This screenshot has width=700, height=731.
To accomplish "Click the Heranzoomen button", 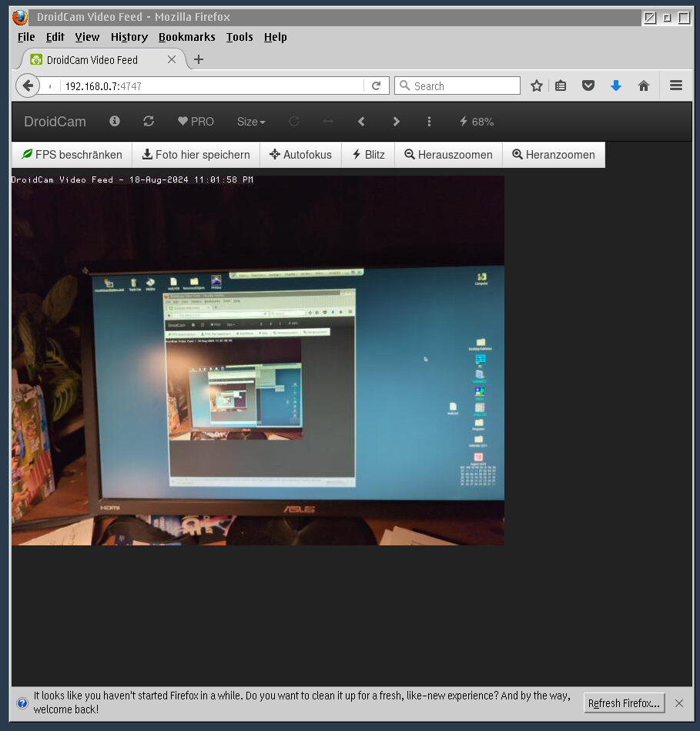I will [x=554, y=155].
